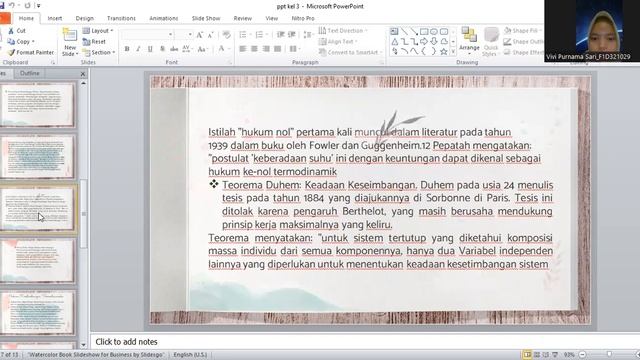This screenshot has height=360, width=640.
Task: Click the Copy icon
Action: [x=11, y=42]
